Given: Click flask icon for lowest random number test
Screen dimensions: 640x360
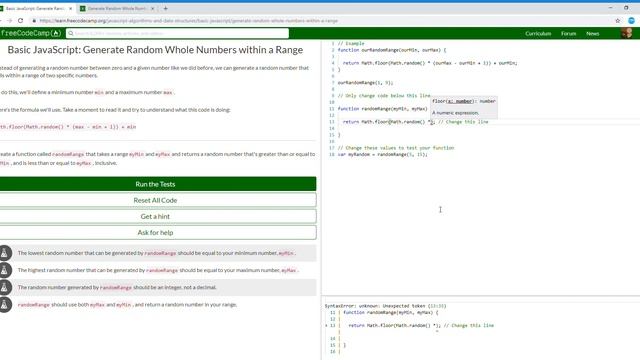Looking at the screenshot, I should pyautogui.click(x=4, y=253).
